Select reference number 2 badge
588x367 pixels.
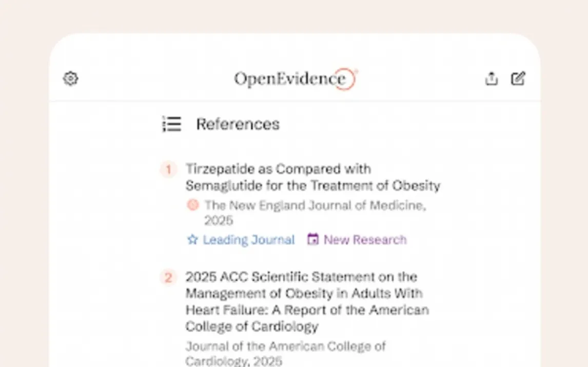click(168, 278)
